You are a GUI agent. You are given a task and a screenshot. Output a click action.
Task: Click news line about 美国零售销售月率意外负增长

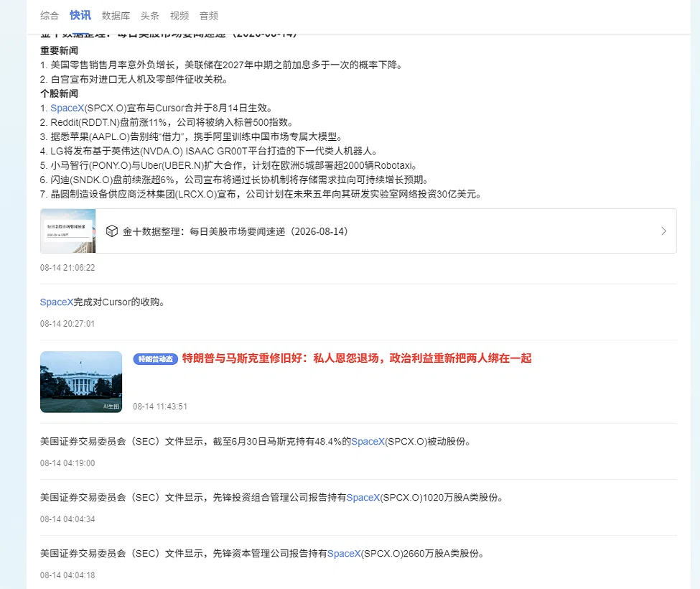click(x=223, y=65)
